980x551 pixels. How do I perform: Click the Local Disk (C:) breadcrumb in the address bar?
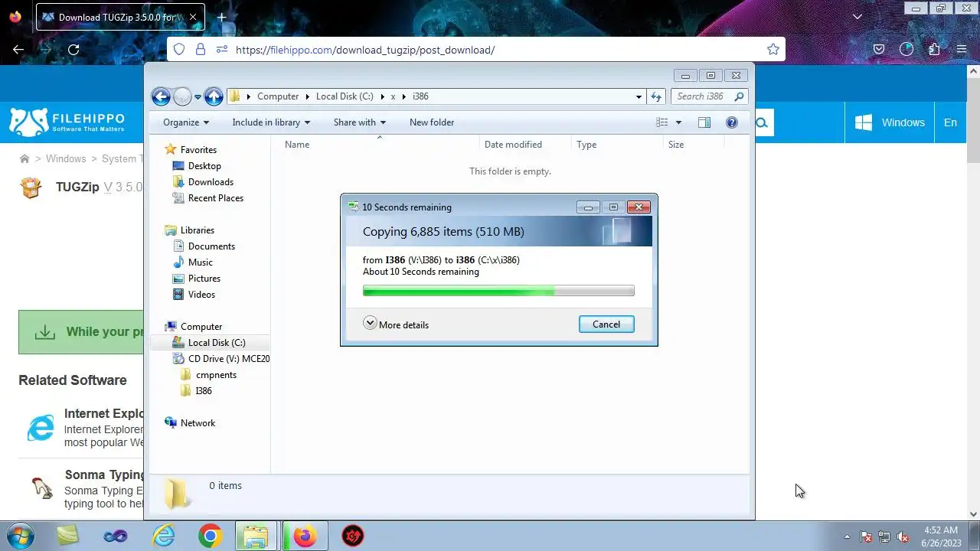[345, 96]
